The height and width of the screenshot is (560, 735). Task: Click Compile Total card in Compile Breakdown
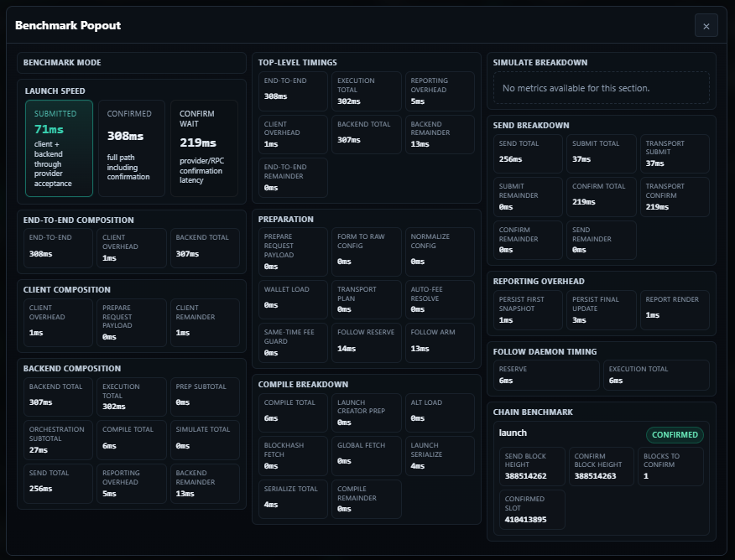[x=293, y=412]
